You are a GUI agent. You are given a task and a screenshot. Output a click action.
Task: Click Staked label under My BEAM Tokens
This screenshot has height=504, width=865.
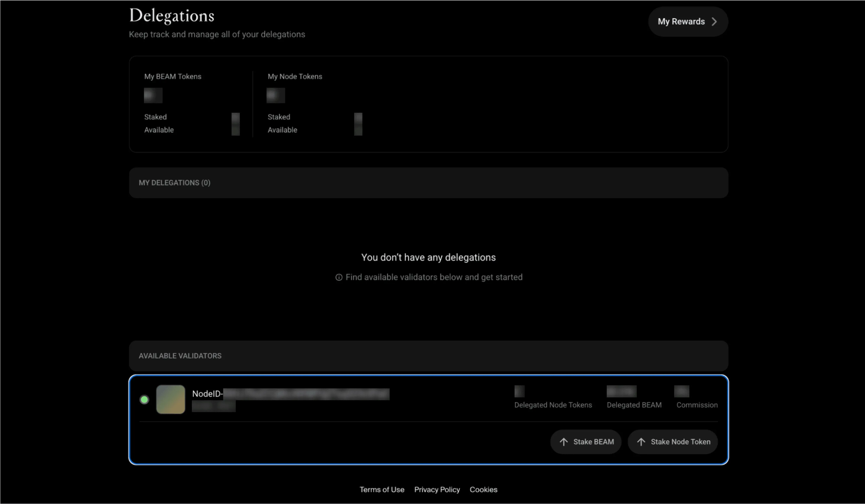click(x=156, y=117)
